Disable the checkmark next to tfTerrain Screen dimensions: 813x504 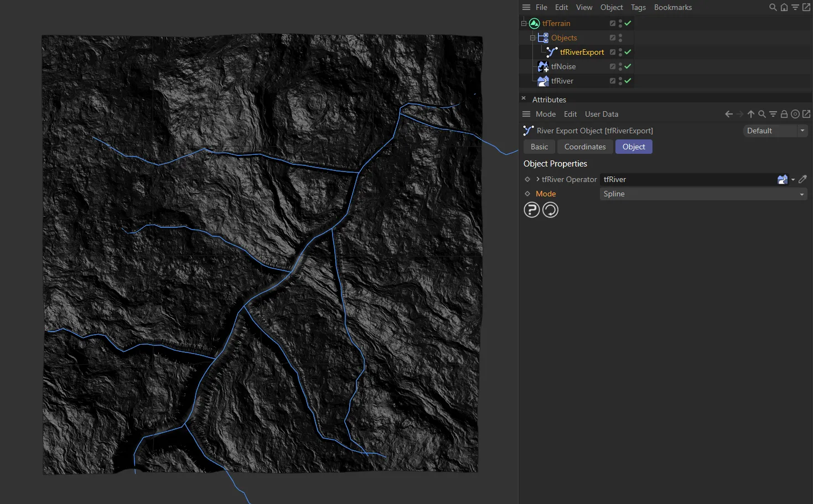628,23
